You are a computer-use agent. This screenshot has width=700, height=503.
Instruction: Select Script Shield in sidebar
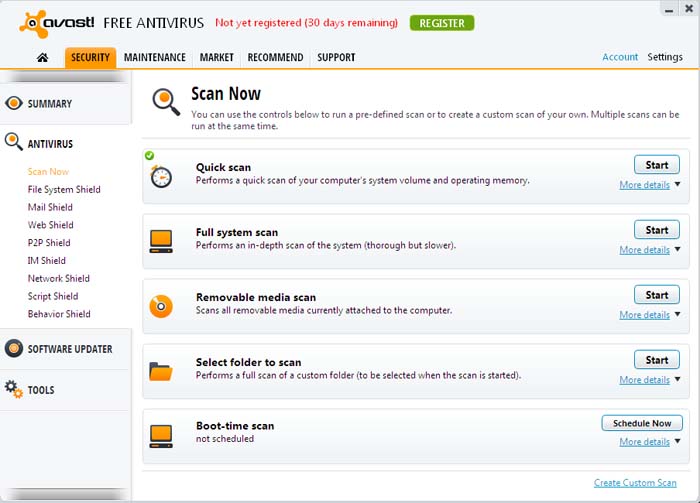(53, 296)
